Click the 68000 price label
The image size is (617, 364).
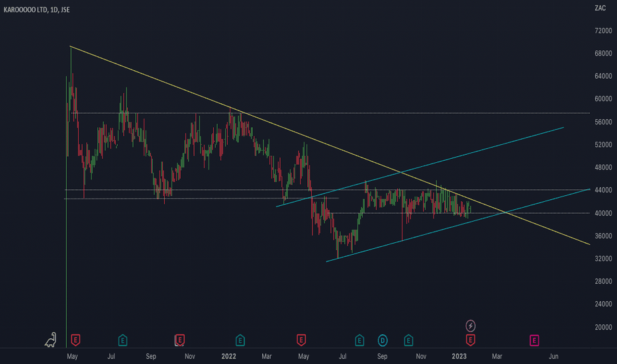(603, 53)
